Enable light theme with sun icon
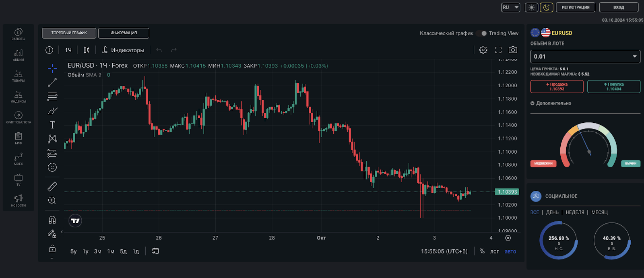 [532, 7]
